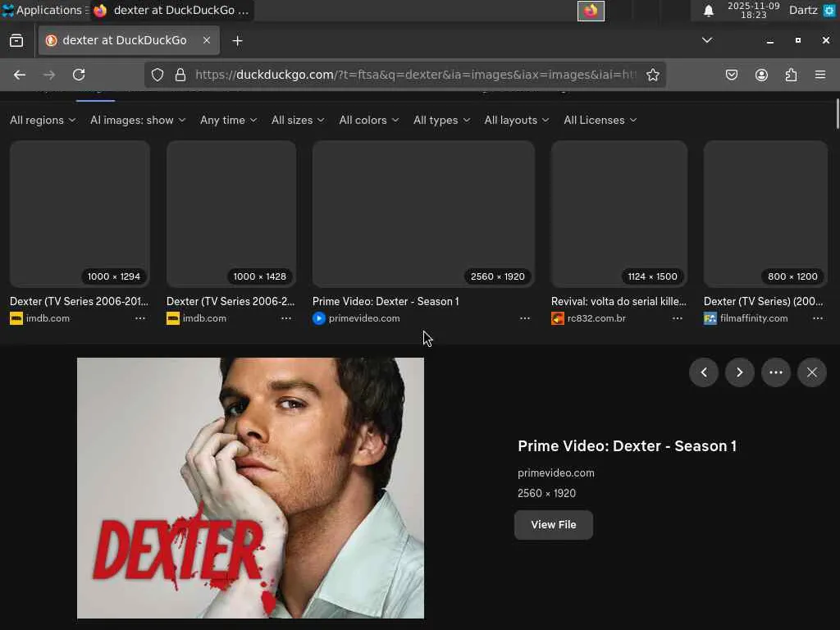Image resolution: width=840 pixels, height=630 pixels.
Task: Expand the All Licenses filter
Action: 600,120
